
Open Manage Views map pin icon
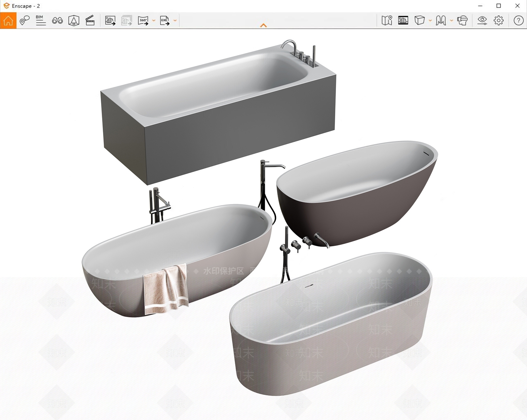point(24,20)
